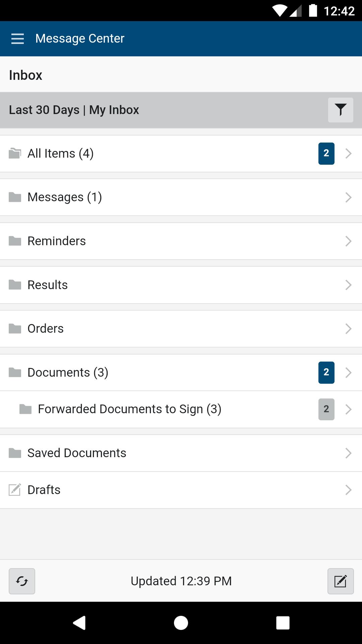Click the Drafts pencil icon
The height and width of the screenshot is (644, 362).
click(15, 490)
